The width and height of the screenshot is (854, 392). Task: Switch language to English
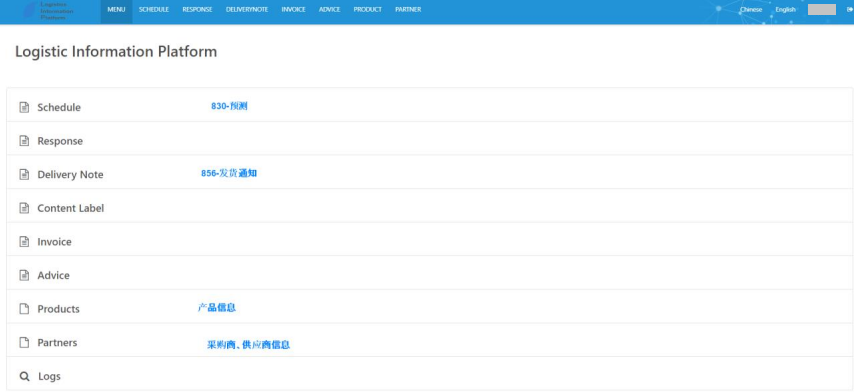coord(785,9)
